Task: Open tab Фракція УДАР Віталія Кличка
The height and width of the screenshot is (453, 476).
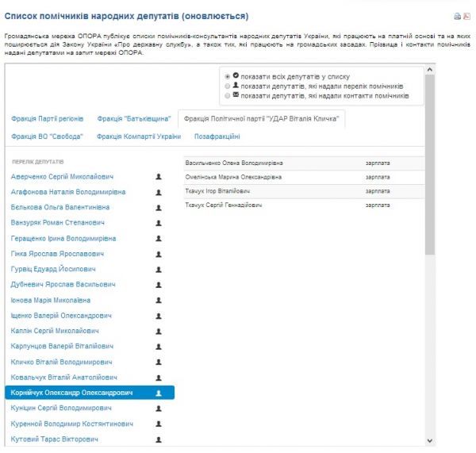Action: 261,119
